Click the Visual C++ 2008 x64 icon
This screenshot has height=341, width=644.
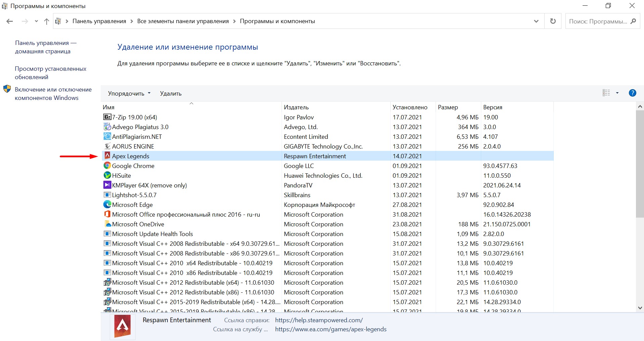click(x=107, y=243)
